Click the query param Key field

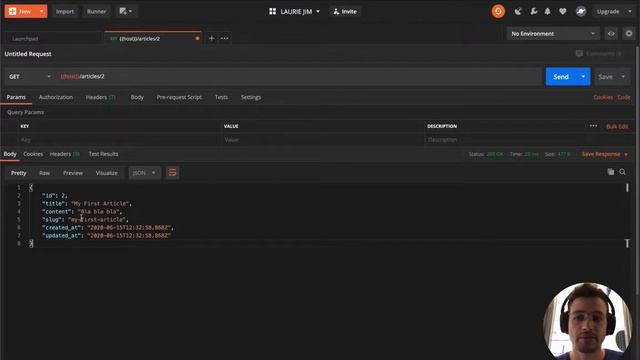click(119, 140)
